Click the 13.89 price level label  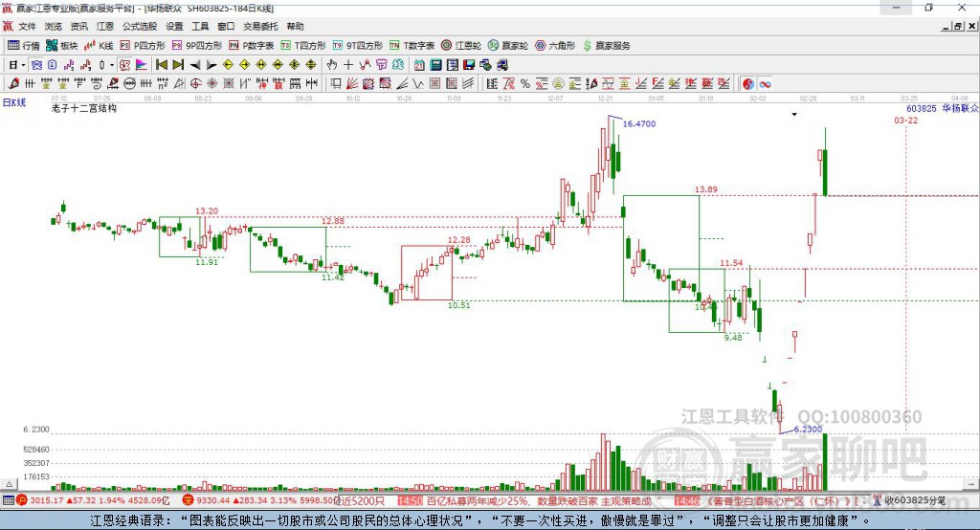pos(705,189)
